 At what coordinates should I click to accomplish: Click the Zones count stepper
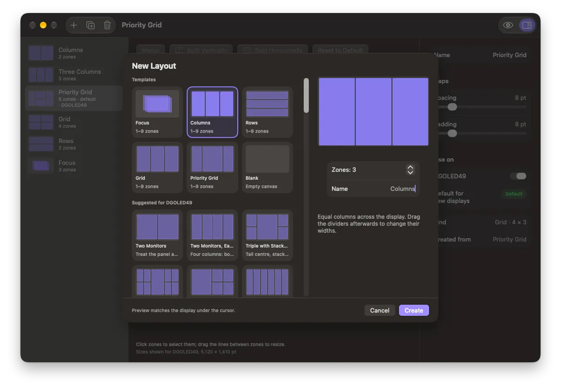410,170
